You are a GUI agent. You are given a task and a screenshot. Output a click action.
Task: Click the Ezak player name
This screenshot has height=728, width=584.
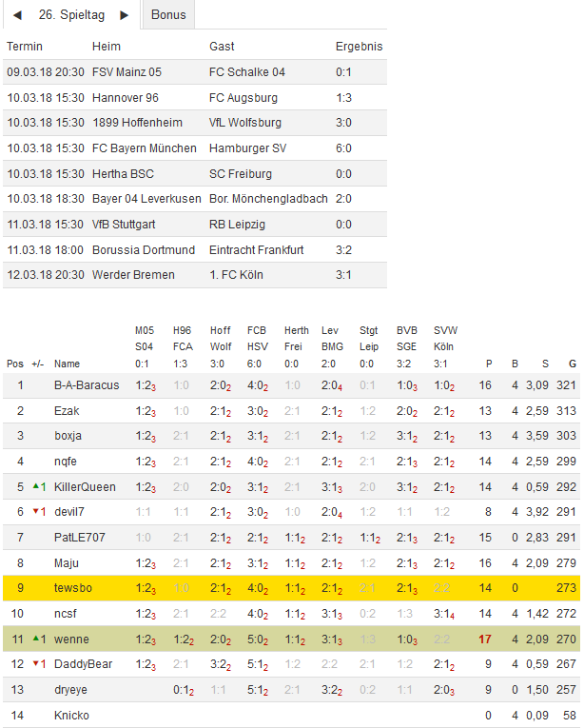pyautogui.click(x=67, y=410)
